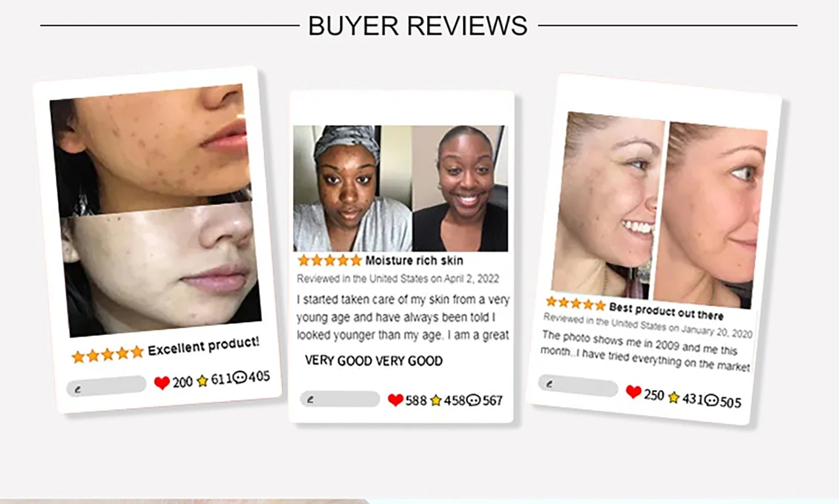Click the five-star rating on the middle review
Viewport: 839px width, 504px height.
[330, 260]
